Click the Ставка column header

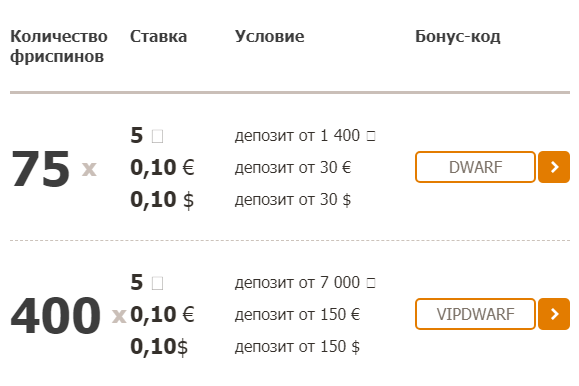pos(158,37)
